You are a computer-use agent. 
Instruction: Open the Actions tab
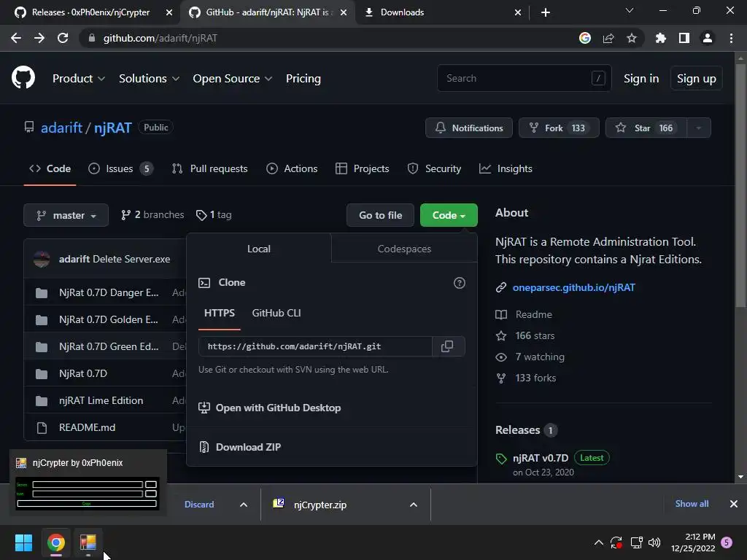[292, 168]
